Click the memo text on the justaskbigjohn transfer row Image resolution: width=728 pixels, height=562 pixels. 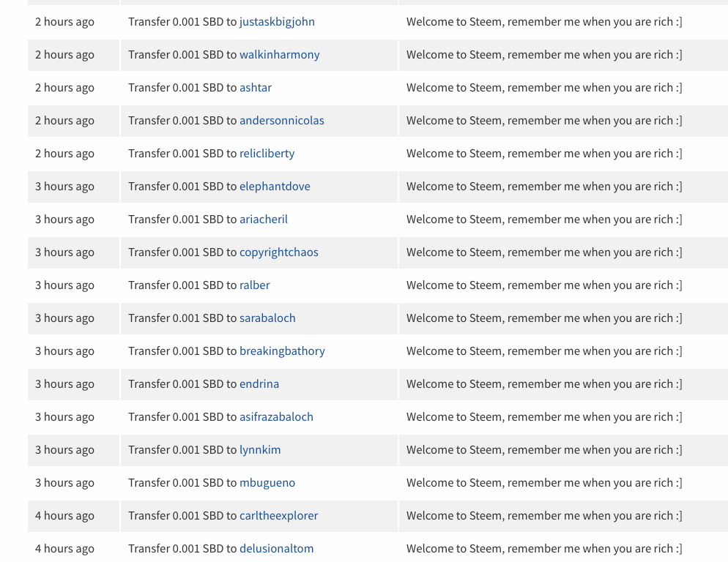point(544,22)
